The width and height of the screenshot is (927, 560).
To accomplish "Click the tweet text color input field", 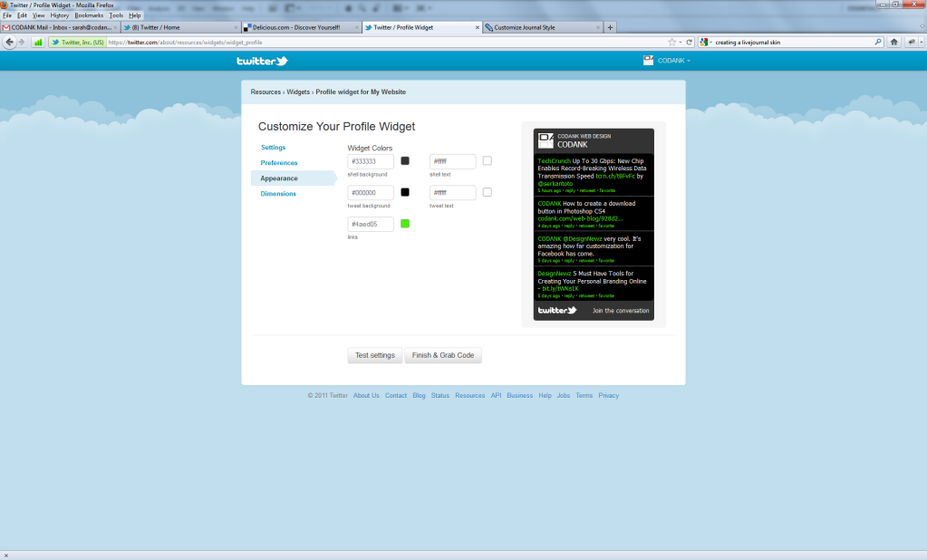I will click(453, 193).
